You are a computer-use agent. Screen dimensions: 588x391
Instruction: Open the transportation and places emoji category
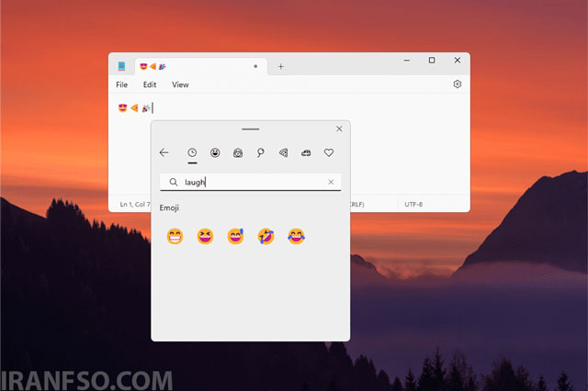coord(306,152)
